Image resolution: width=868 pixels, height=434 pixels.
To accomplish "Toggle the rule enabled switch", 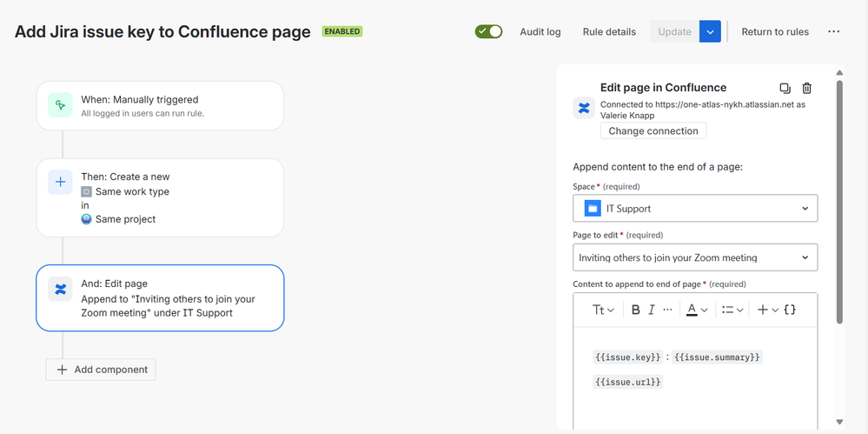I will tap(488, 31).
